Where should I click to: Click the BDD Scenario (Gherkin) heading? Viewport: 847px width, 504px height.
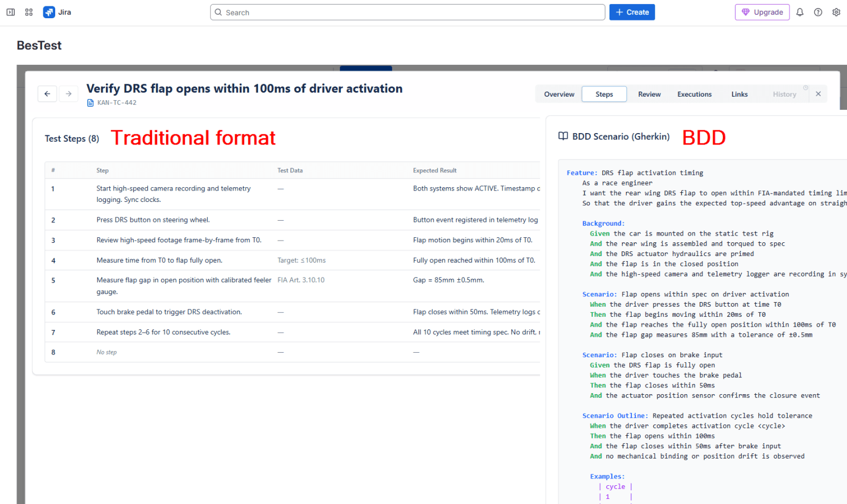[621, 137]
